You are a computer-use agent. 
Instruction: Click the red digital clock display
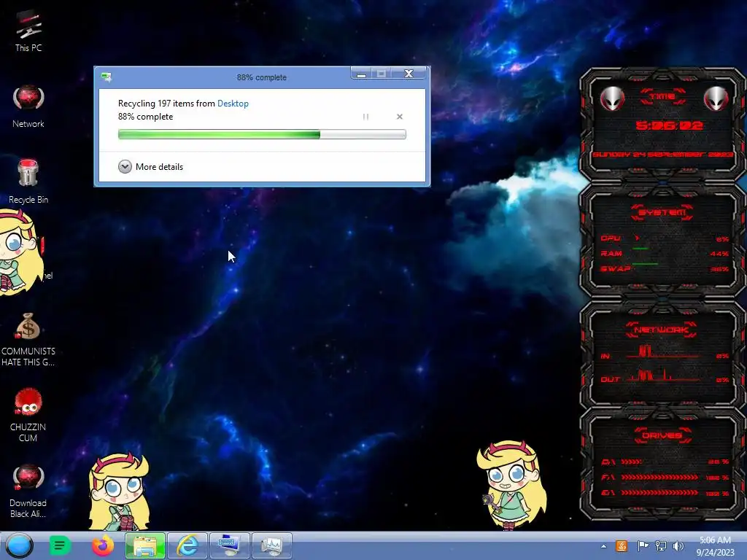669,125
